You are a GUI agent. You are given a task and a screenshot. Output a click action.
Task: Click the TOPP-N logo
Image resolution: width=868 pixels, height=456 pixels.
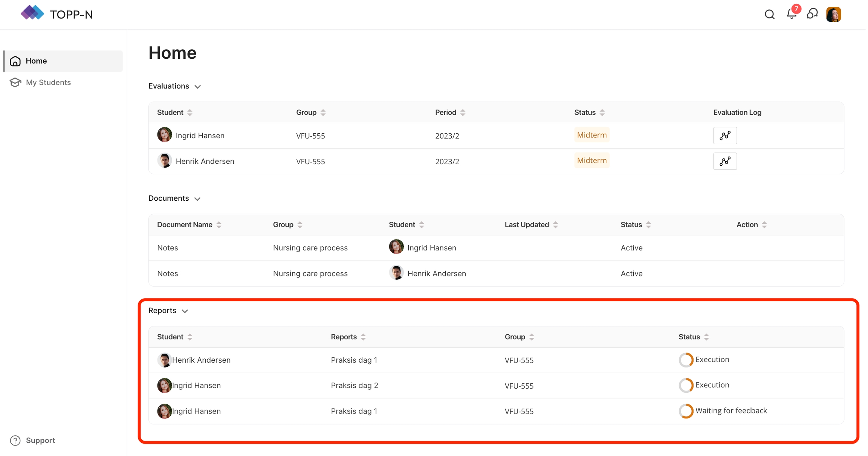57,14
